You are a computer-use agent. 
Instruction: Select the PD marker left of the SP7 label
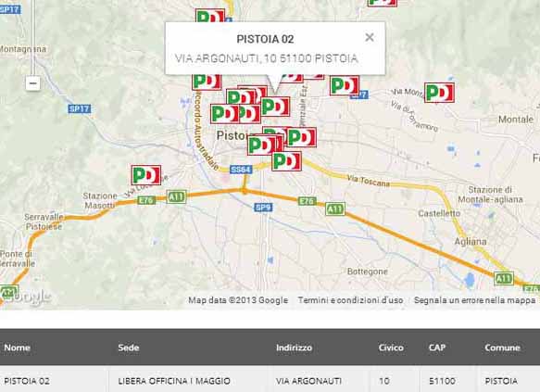(345, 85)
